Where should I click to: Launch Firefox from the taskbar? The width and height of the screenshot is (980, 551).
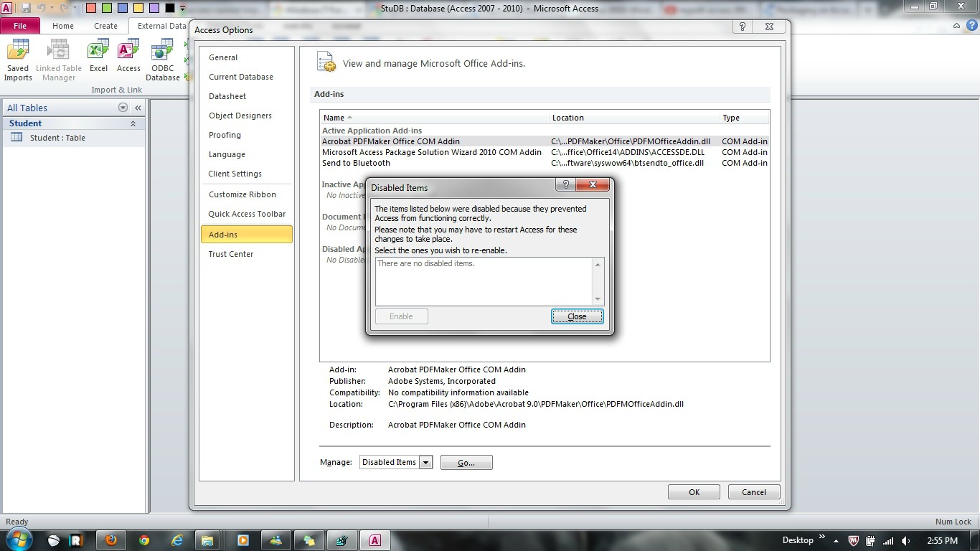[x=110, y=540]
